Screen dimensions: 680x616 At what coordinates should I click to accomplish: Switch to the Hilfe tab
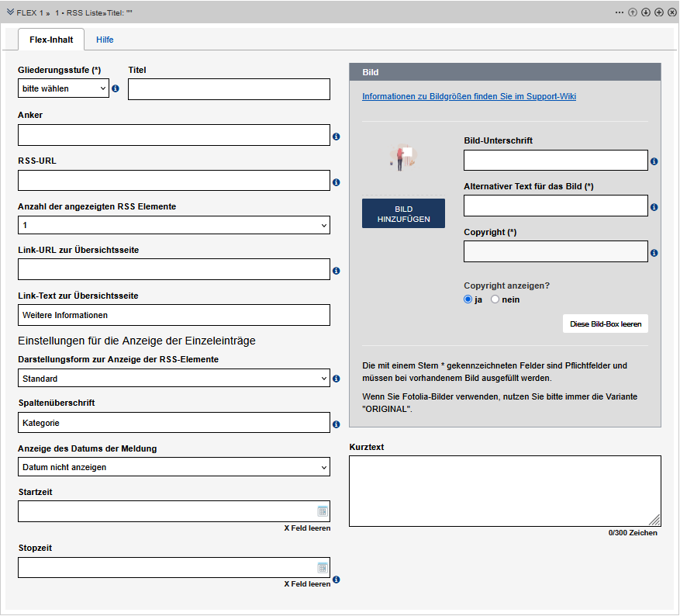click(x=105, y=40)
